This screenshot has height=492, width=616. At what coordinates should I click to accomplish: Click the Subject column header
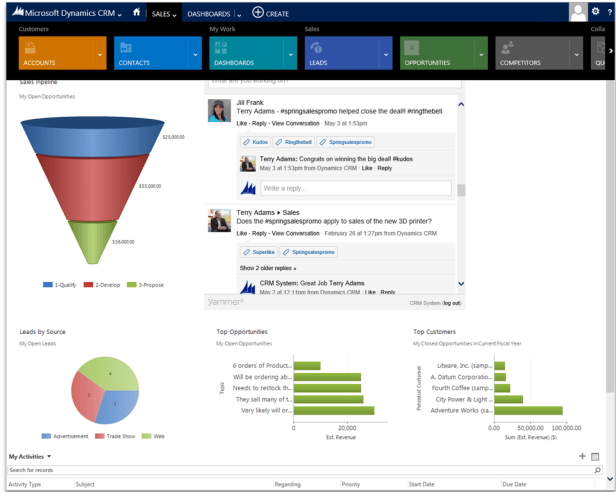click(85, 484)
